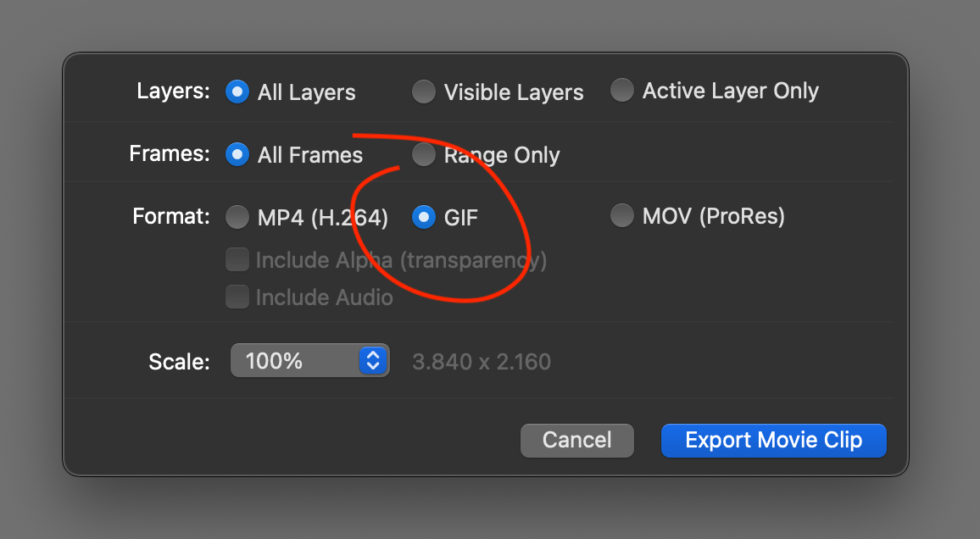Set format to MP4 (H.264)

237,217
